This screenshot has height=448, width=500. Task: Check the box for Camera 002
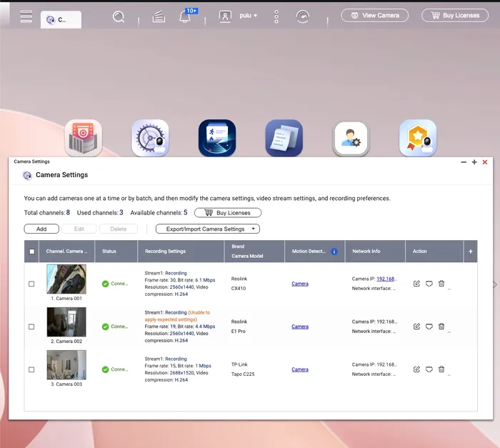pos(31,327)
